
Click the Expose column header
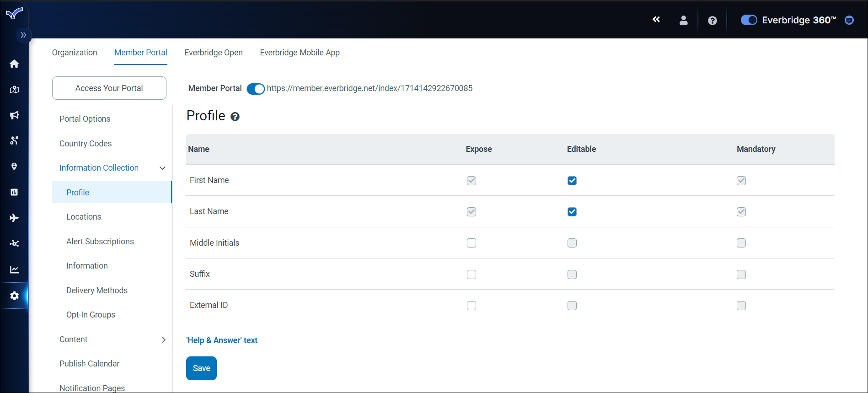(x=479, y=149)
